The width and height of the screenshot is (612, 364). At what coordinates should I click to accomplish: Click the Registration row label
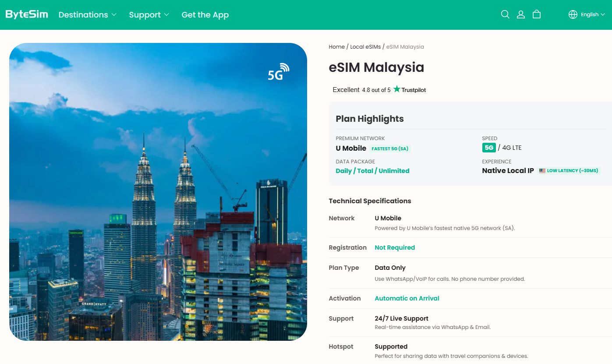(348, 247)
